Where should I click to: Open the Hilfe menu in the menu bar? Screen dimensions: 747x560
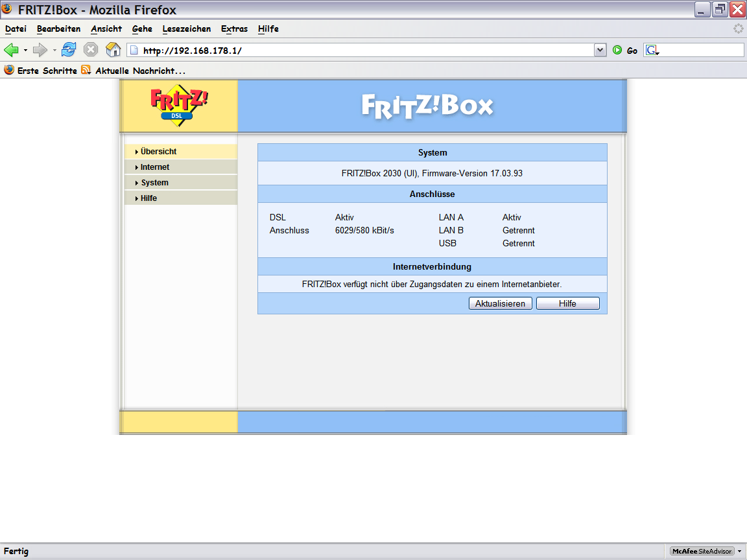coord(268,29)
